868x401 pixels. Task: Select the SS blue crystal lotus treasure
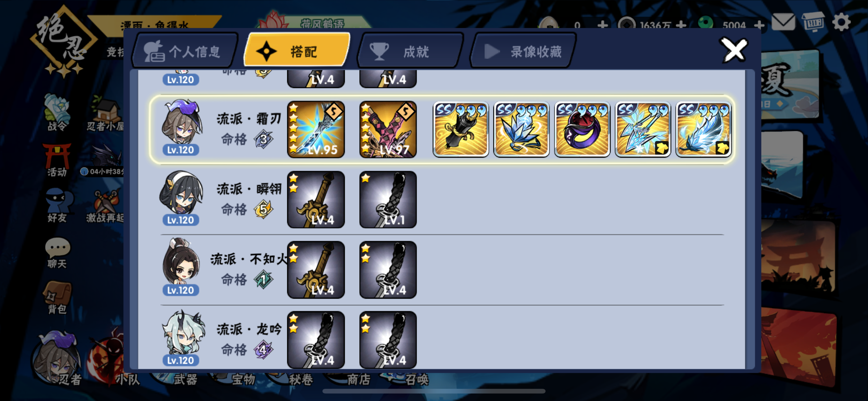click(x=521, y=129)
